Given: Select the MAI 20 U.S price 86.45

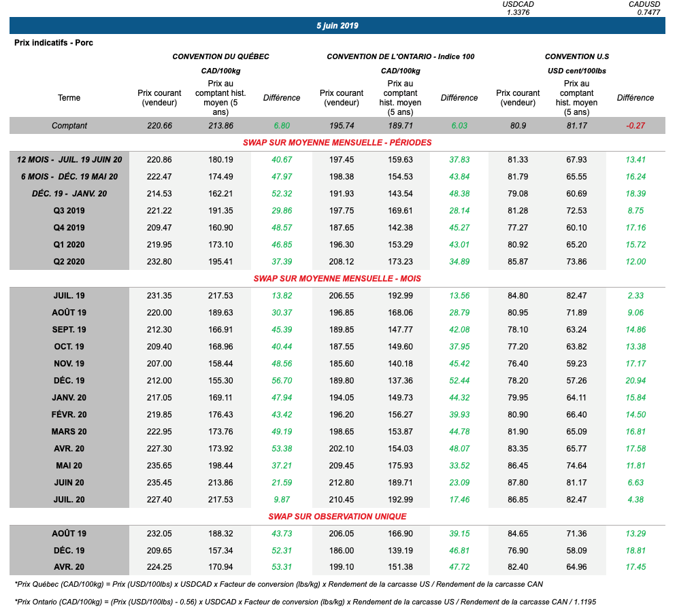Looking at the screenshot, I should tap(518, 466).
